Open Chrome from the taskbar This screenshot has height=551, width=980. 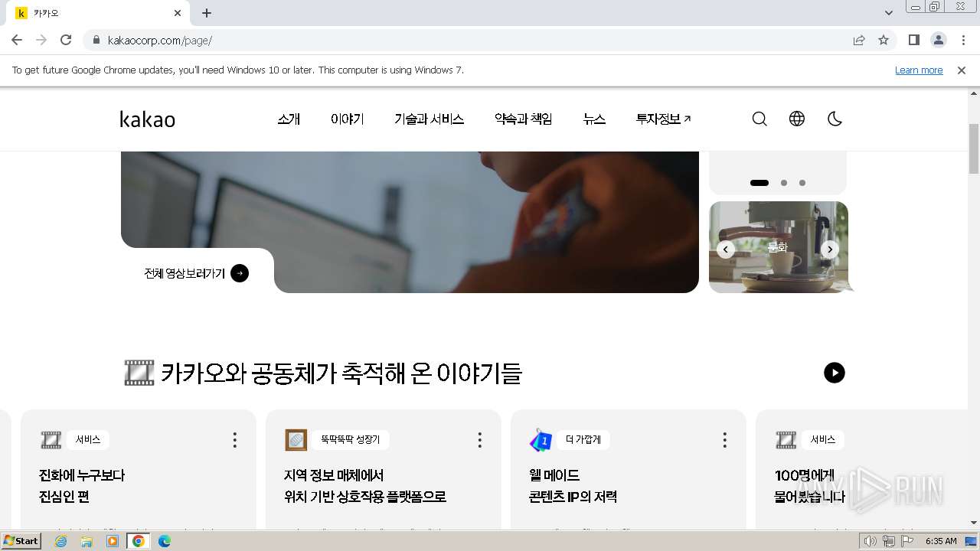click(x=139, y=541)
